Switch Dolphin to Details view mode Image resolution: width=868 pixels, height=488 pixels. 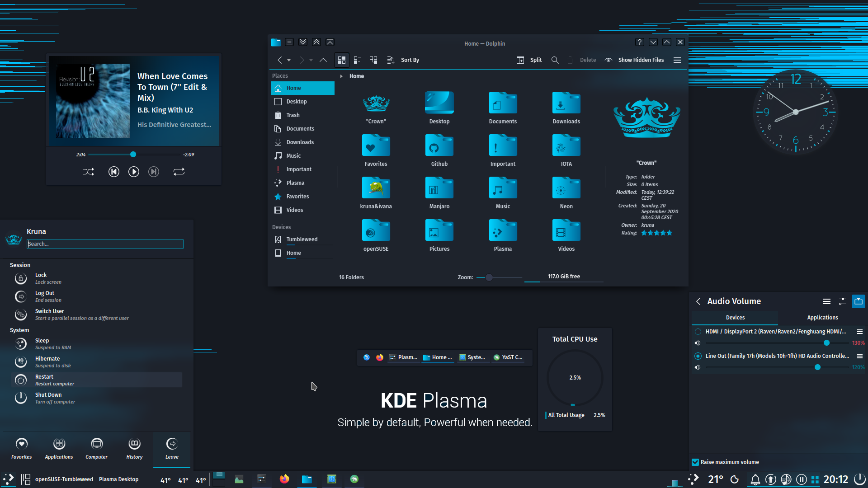click(373, 60)
